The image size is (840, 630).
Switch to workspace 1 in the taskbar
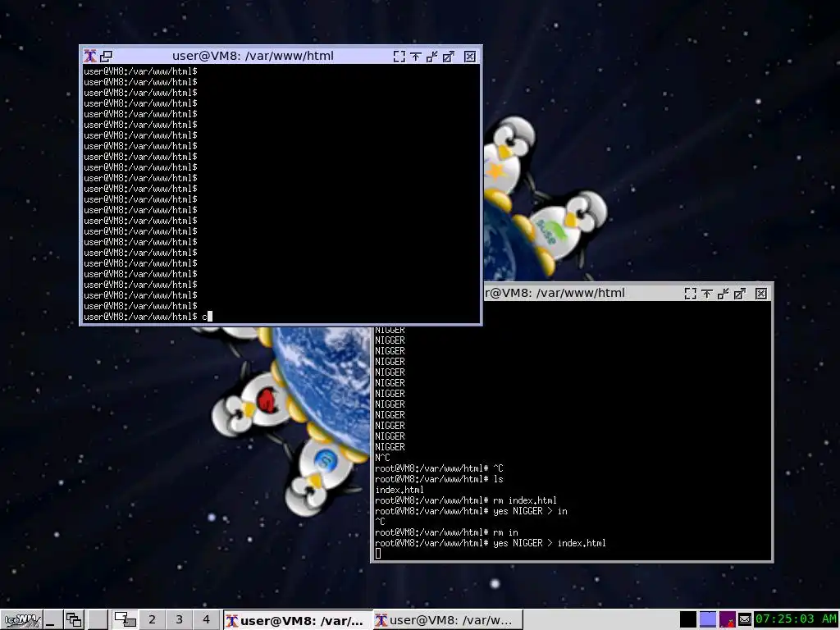click(x=125, y=620)
